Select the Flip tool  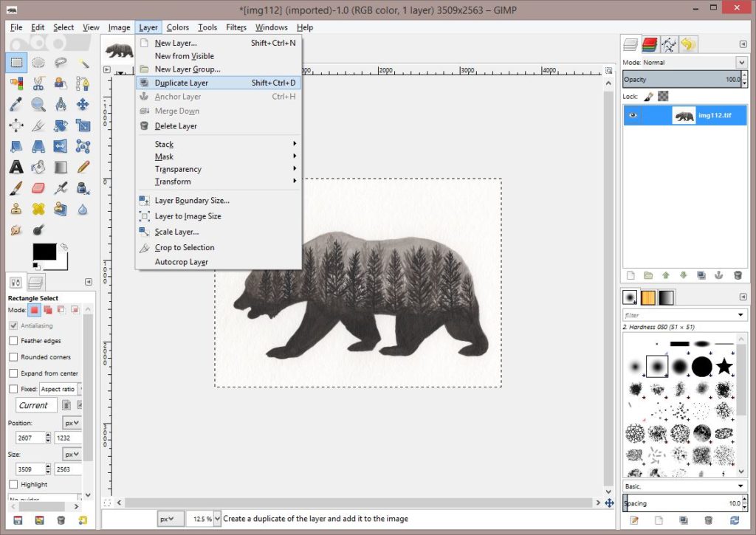pyautogui.click(x=61, y=146)
